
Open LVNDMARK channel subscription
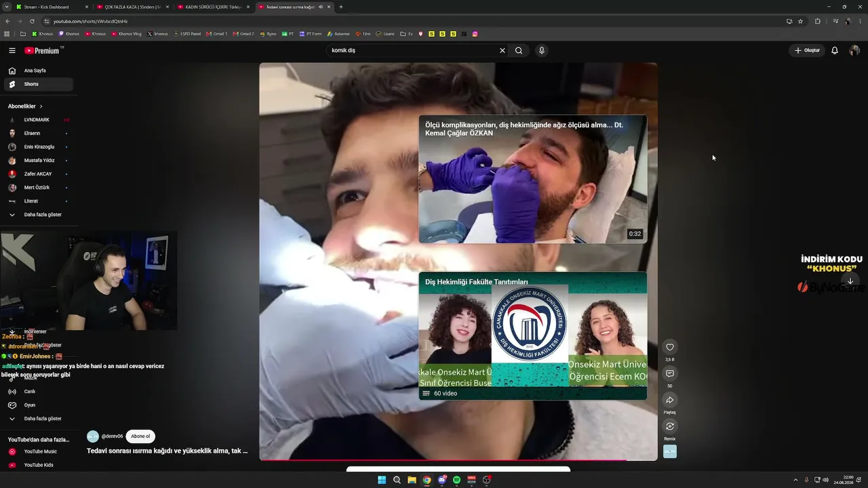pyautogui.click(x=39, y=120)
